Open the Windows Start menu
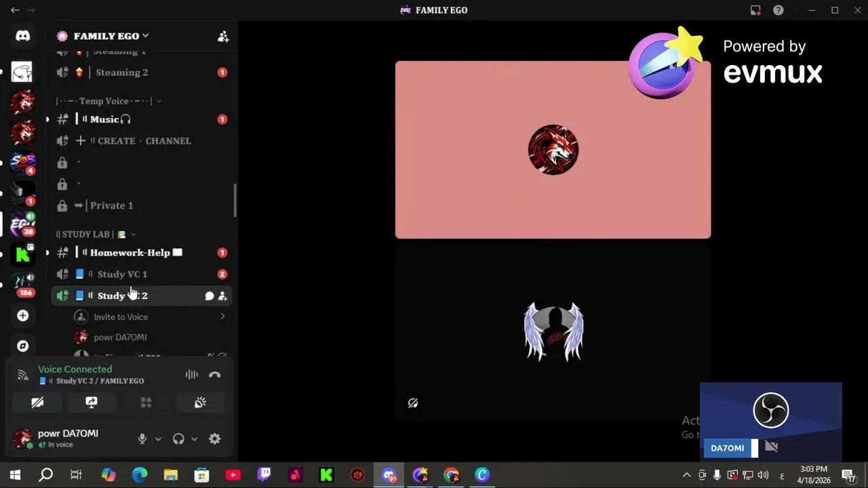The width and height of the screenshot is (868, 488). point(15,475)
